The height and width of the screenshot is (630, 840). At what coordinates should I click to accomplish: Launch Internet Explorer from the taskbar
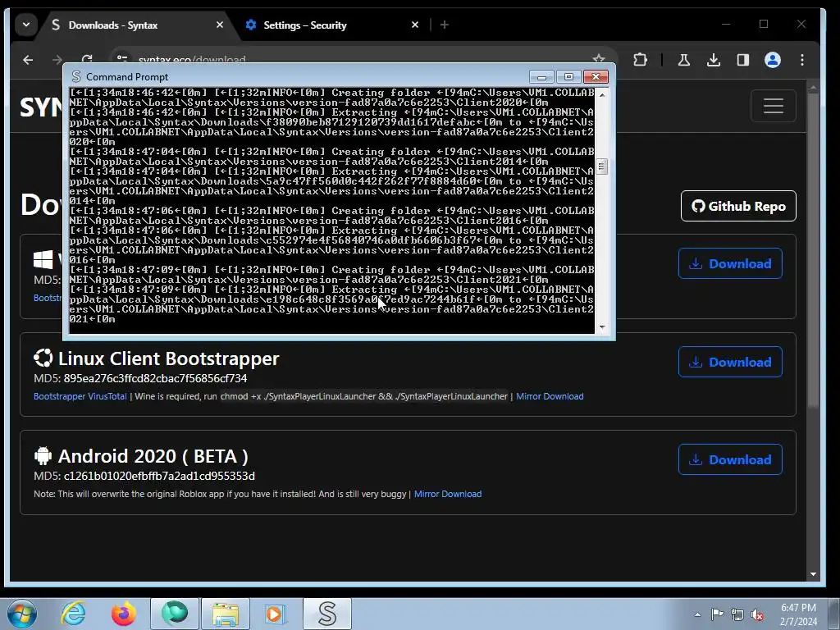click(x=73, y=614)
